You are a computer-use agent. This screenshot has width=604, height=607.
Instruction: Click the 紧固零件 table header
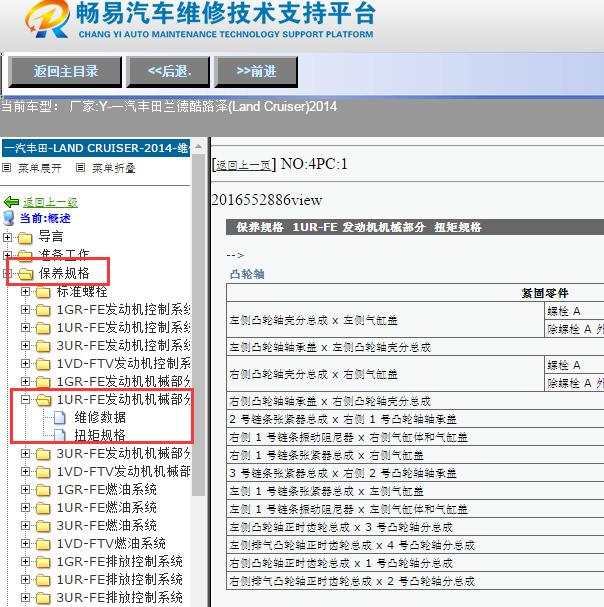click(544, 293)
